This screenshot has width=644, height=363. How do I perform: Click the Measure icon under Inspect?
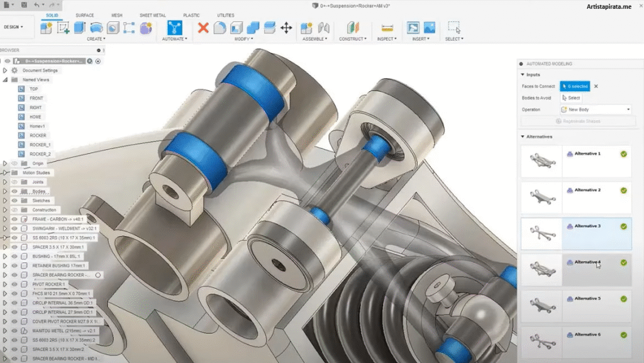[x=386, y=28]
